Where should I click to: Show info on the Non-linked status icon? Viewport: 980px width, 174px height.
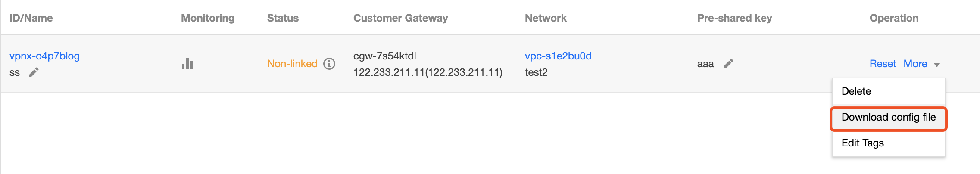[x=329, y=64]
